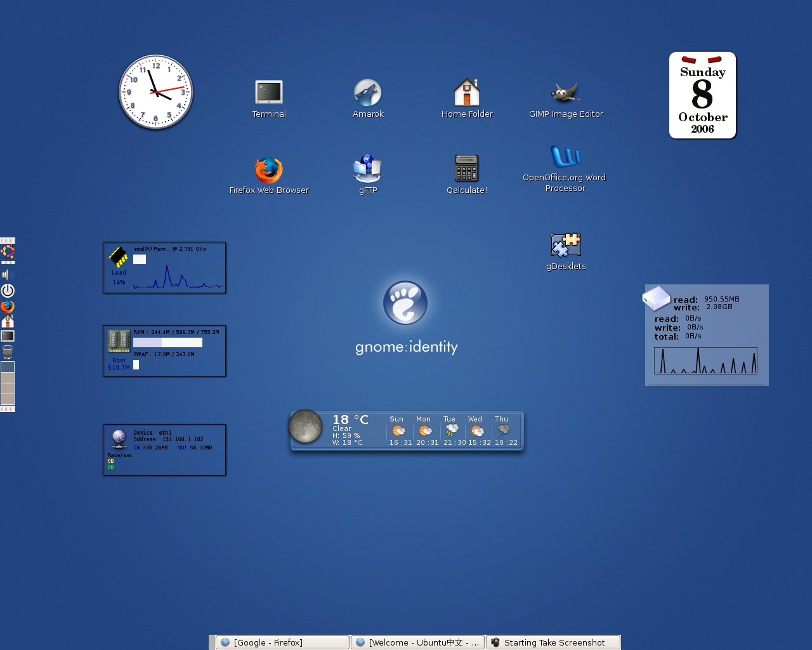Click the 'gnome:identity' wallpaper text
Screen dimensions: 812x650
click(x=407, y=347)
